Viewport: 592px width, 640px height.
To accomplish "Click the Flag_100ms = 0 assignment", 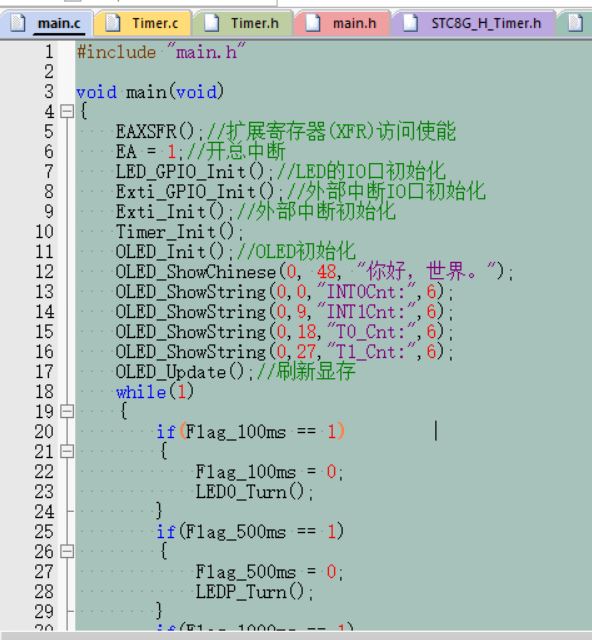I will point(269,472).
